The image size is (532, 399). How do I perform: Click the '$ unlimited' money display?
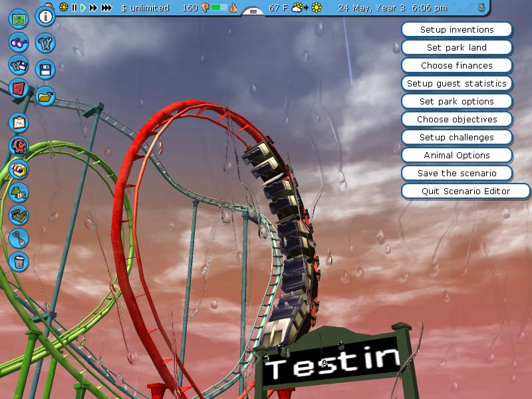point(145,8)
